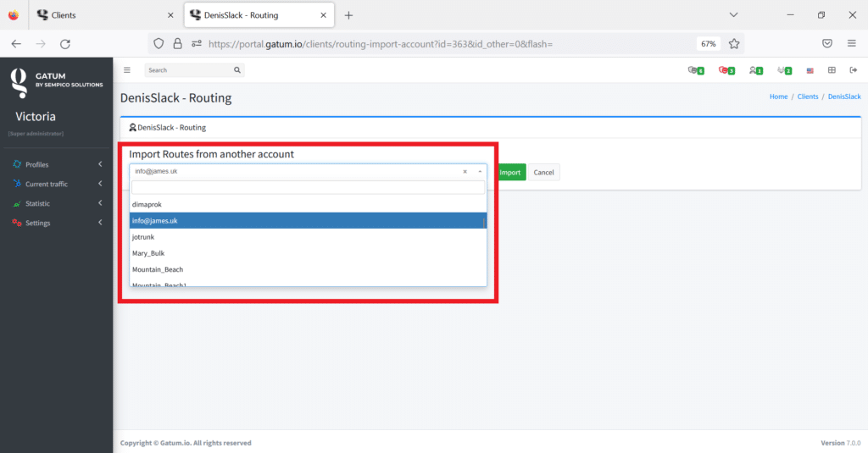Click the Victoria username in sidebar
The height and width of the screenshot is (453, 868).
tap(36, 117)
